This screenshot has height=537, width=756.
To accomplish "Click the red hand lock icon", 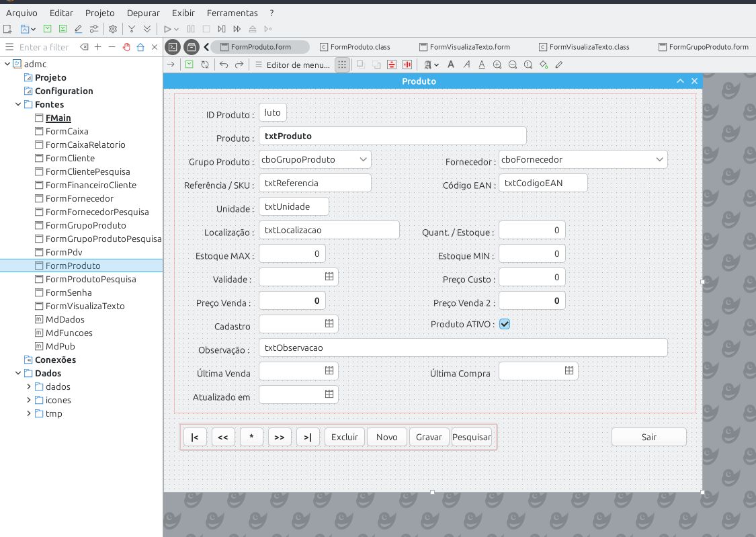I will click(126, 47).
